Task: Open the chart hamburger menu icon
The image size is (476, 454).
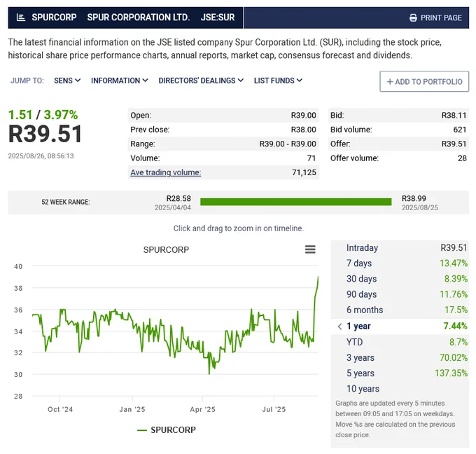Action: click(x=310, y=249)
